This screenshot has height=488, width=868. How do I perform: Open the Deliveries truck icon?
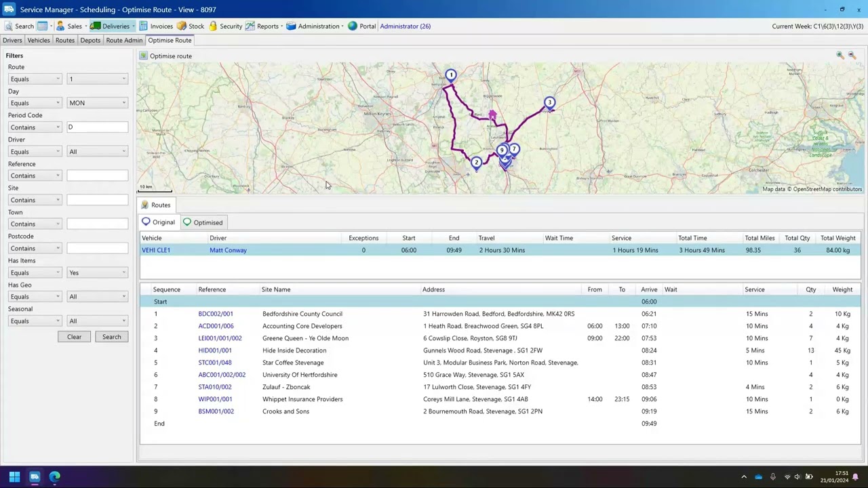point(96,26)
